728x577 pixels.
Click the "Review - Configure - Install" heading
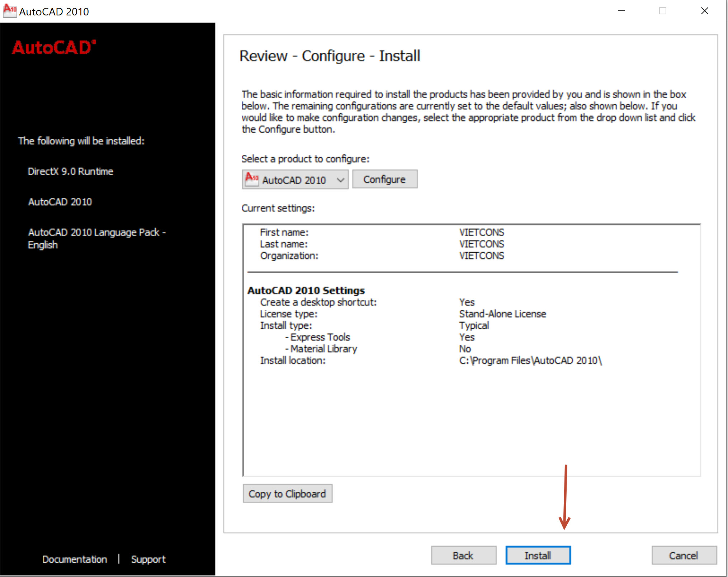(330, 56)
